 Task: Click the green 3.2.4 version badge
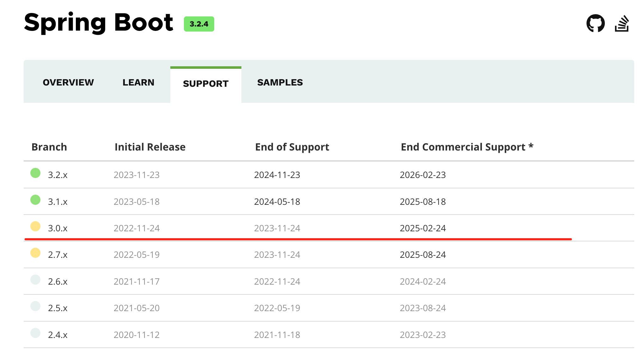pyautogui.click(x=199, y=24)
